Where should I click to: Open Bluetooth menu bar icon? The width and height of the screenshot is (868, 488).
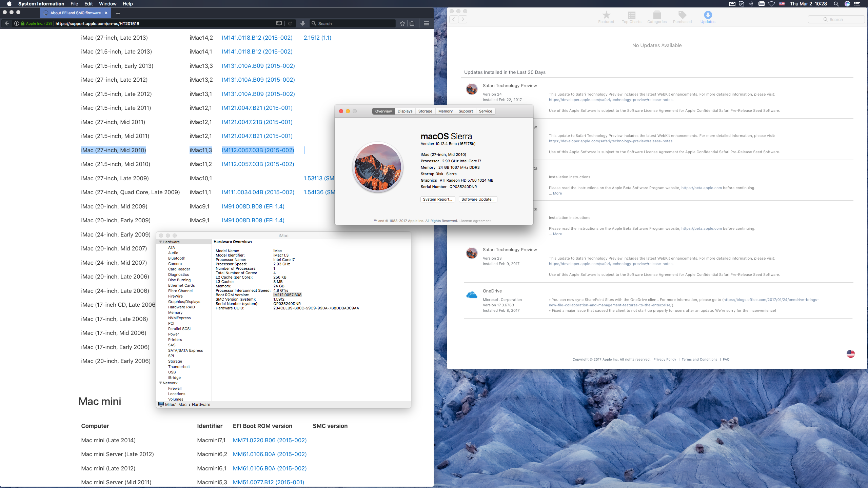751,4
